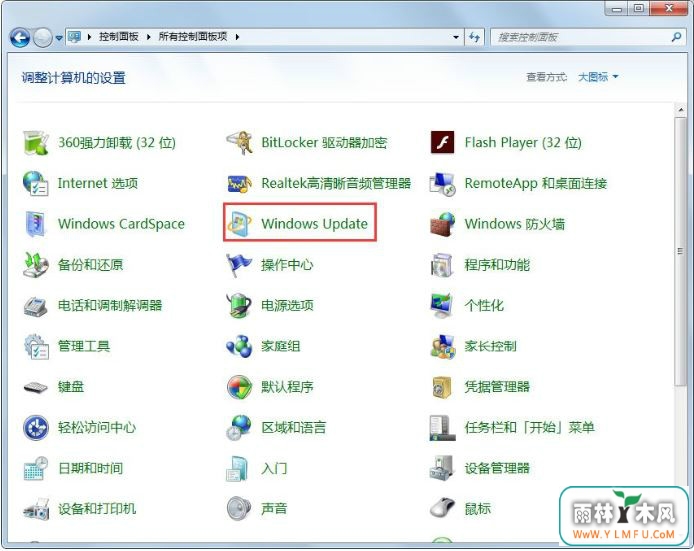Screen dimensions: 694x551
Task: Click the Internet 选项 link text
Action: (x=98, y=184)
